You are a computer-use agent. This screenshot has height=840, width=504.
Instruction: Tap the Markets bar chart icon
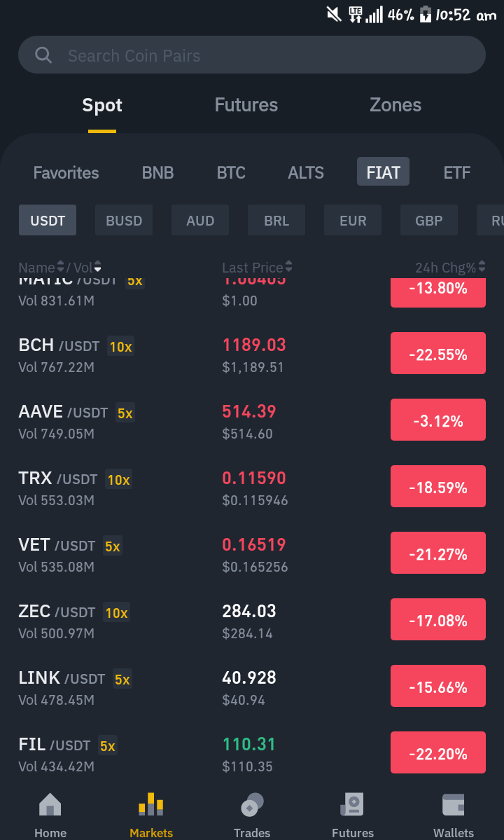(x=151, y=805)
